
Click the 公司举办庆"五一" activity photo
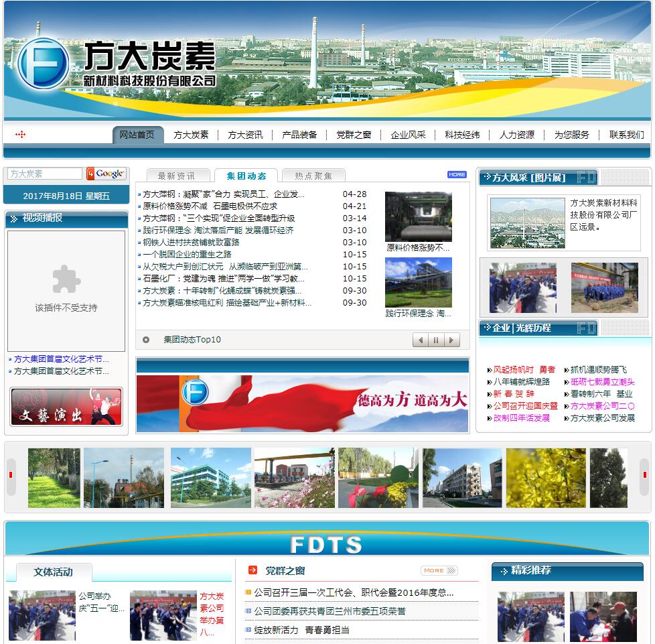pyautogui.click(x=42, y=616)
